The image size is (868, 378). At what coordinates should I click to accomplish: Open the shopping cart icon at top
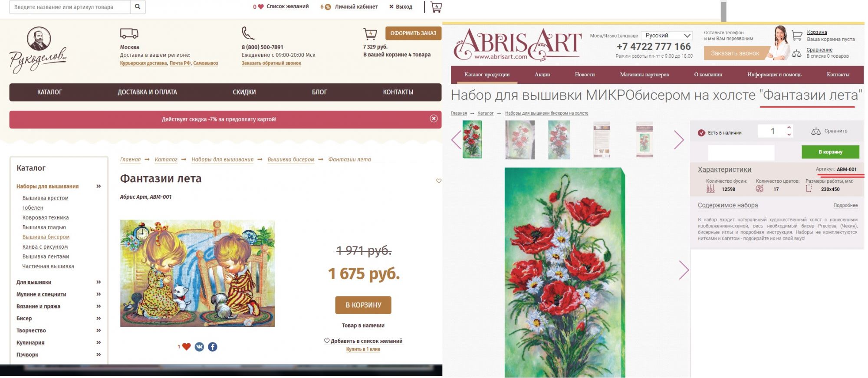pyautogui.click(x=436, y=7)
